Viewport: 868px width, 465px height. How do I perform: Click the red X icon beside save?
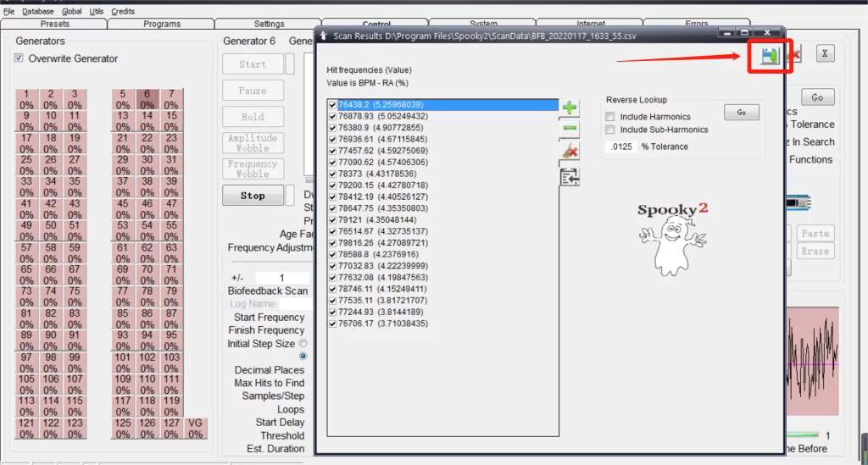[x=796, y=56]
